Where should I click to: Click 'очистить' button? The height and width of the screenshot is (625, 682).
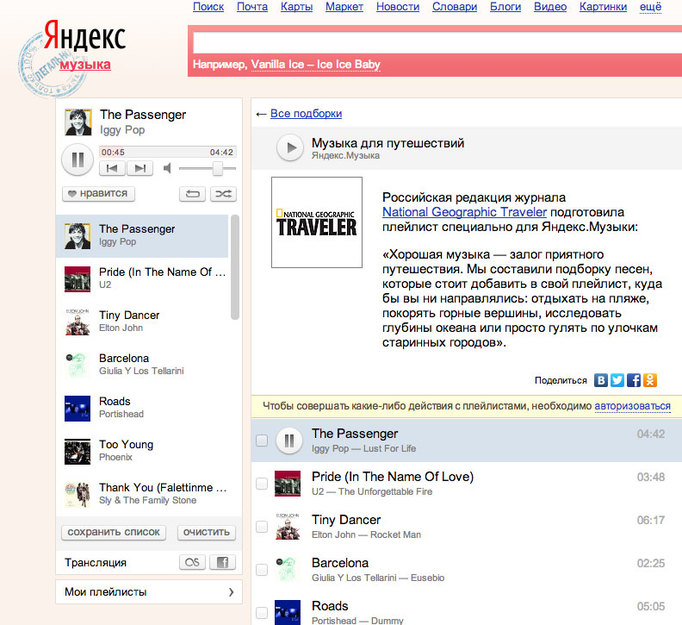pyautogui.click(x=207, y=532)
